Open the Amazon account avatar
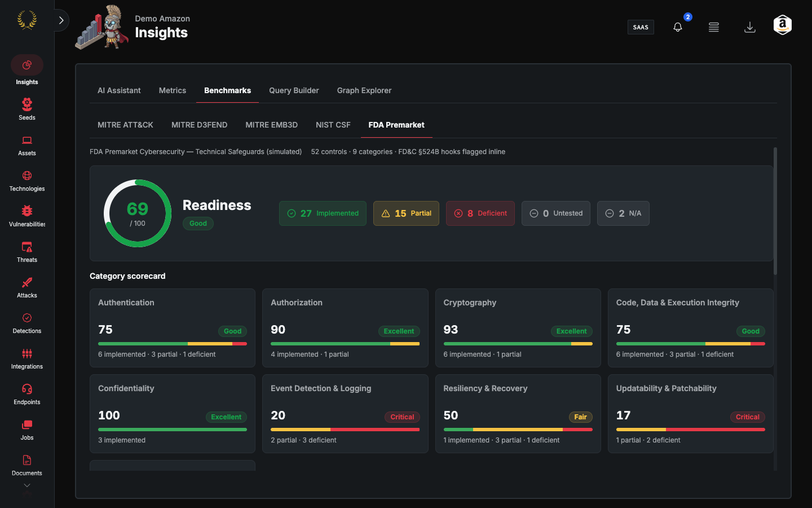 coord(783,25)
